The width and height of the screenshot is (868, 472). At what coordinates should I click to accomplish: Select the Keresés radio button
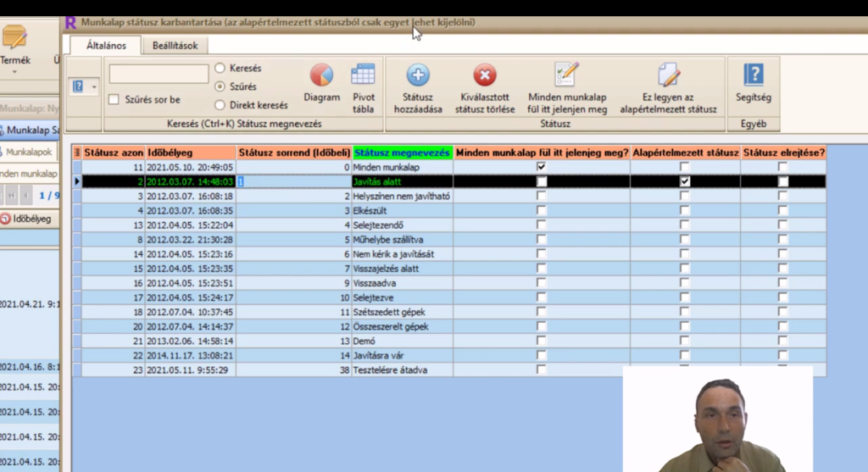(220, 68)
